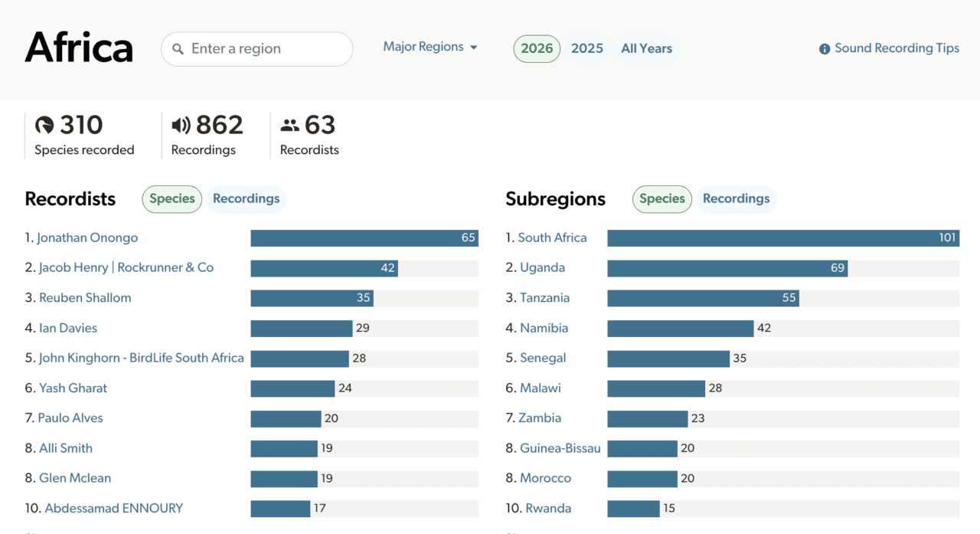Image resolution: width=980 pixels, height=534 pixels.
Task: Open Jonathan Onongo's recordist profile
Action: click(87, 238)
